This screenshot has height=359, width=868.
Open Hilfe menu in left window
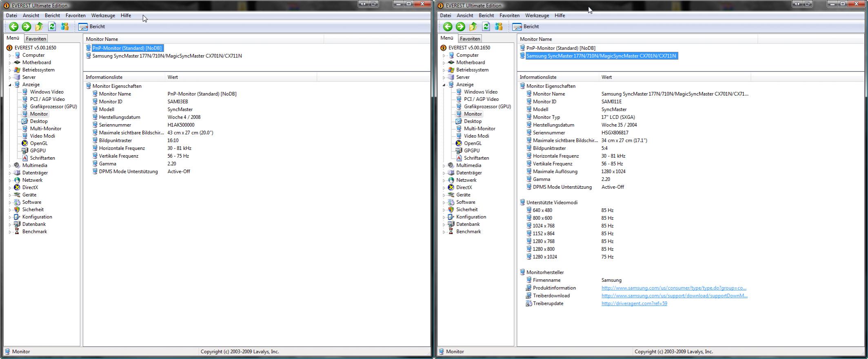coord(126,16)
